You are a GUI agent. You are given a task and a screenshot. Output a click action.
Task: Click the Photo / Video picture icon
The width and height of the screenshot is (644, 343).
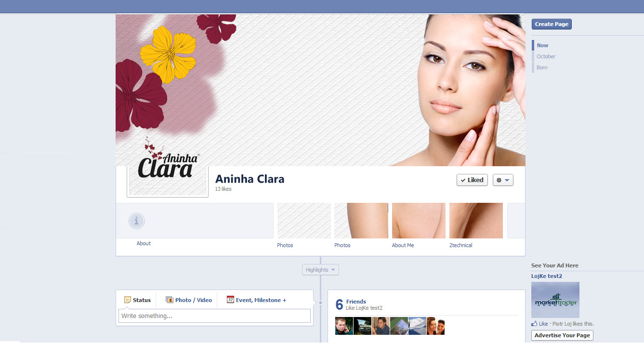click(170, 300)
